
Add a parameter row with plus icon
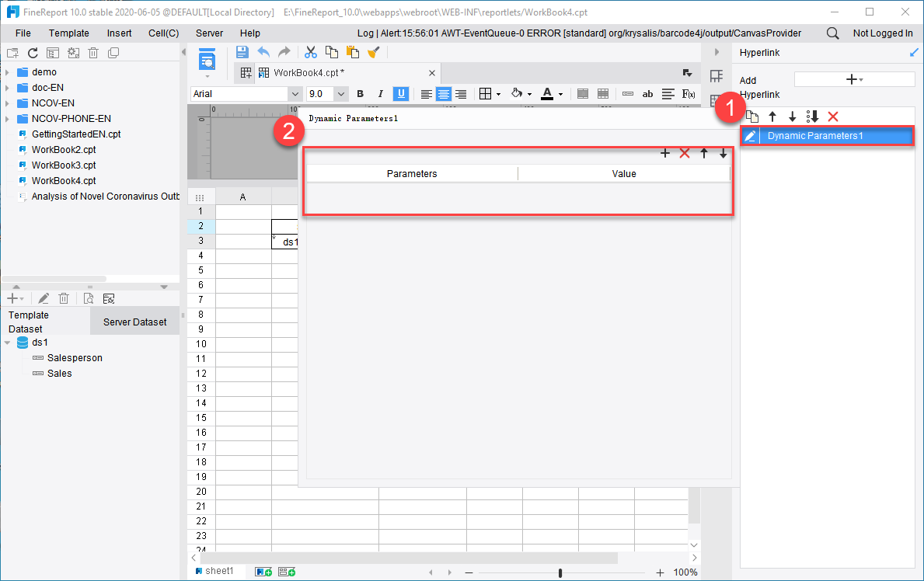(665, 153)
